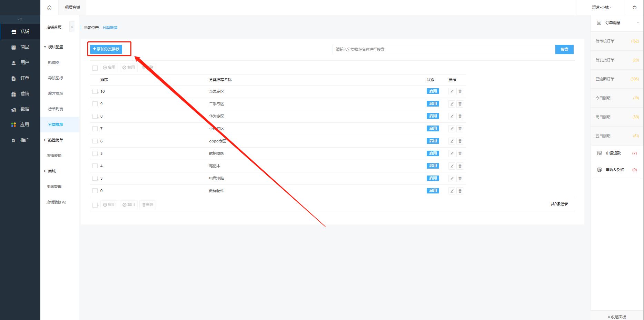Expand the 热搜榜单 tree section
This screenshot has width=644, height=320.
tap(53, 140)
